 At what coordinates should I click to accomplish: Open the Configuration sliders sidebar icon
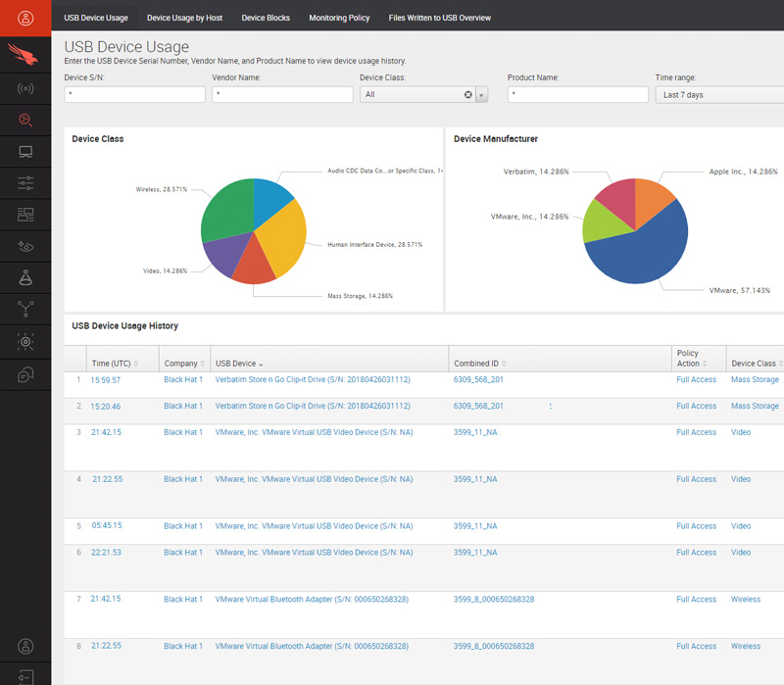[x=25, y=183]
